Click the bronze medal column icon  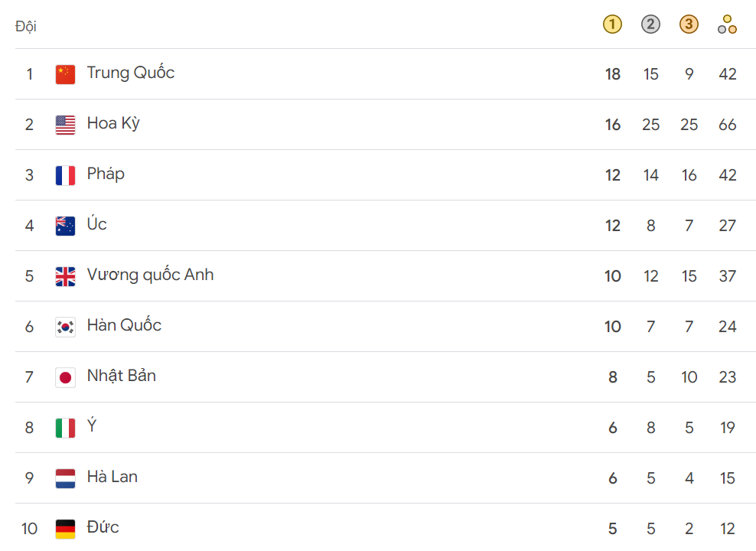coord(689,24)
